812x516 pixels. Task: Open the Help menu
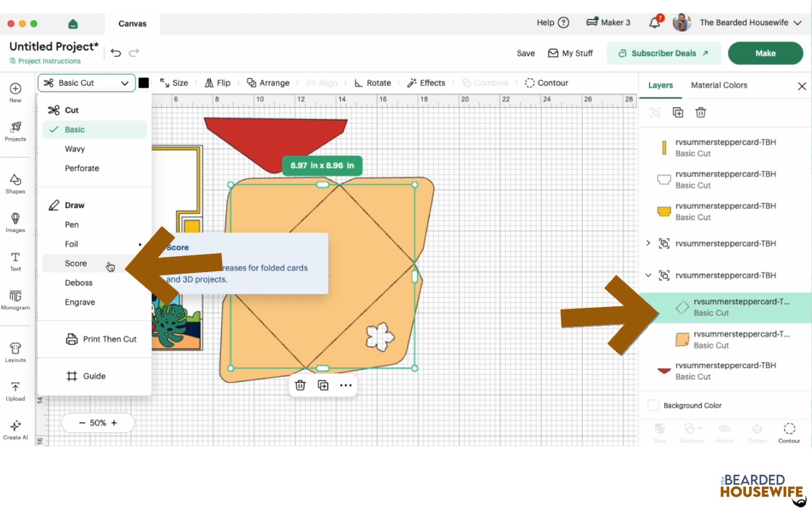pyautogui.click(x=553, y=22)
